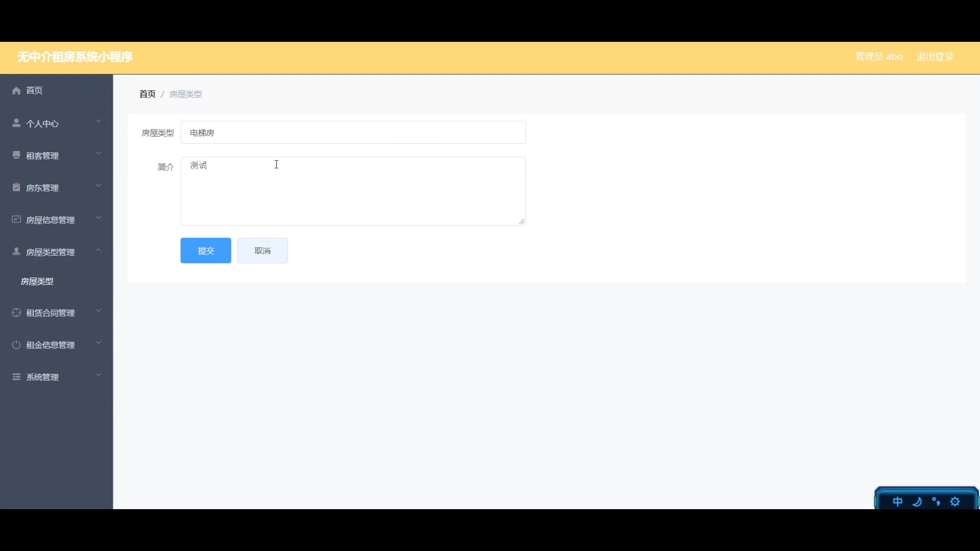980x551 pixels.
Task: Open the input method settings gear
Action: pyautogui.click(x=955, y=502)
